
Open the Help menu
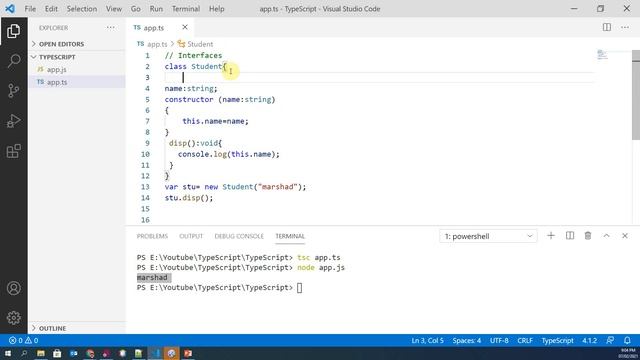(216, 9)
